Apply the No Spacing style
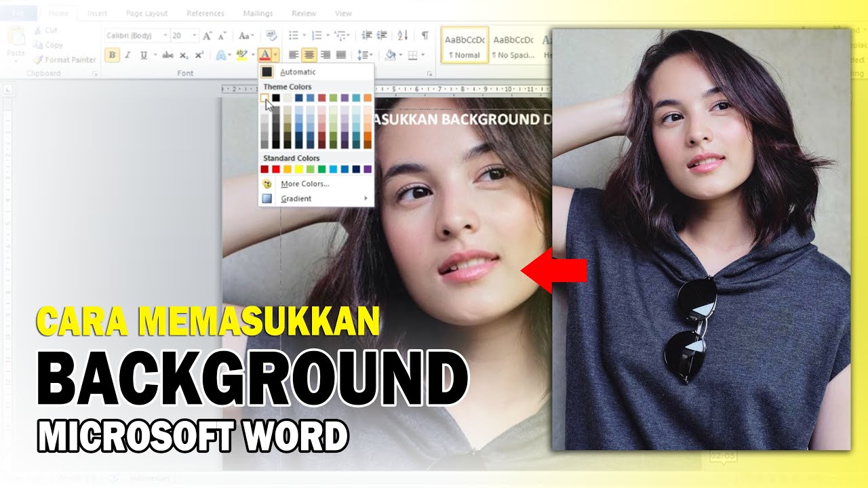Screen dimensions: 868x488 pyautogui.click(x=513, y=45)
